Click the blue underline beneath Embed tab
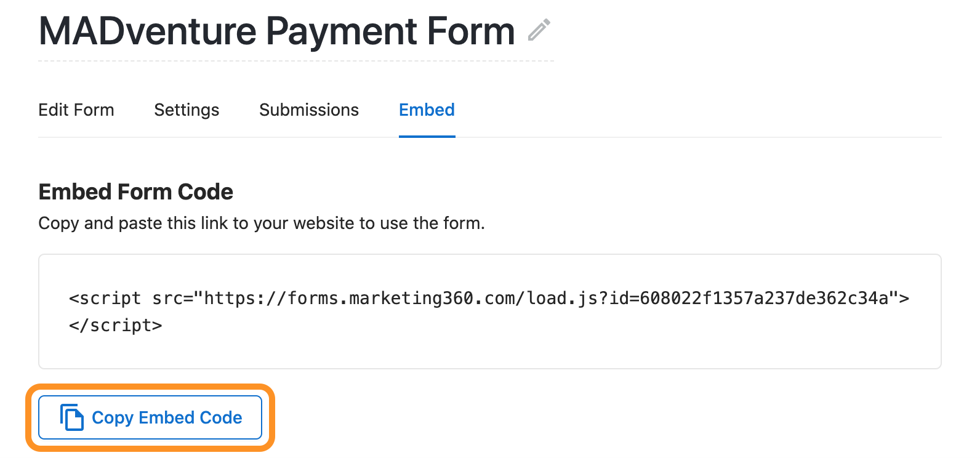Viewport: 980px width, 458px height. point(427,136)
